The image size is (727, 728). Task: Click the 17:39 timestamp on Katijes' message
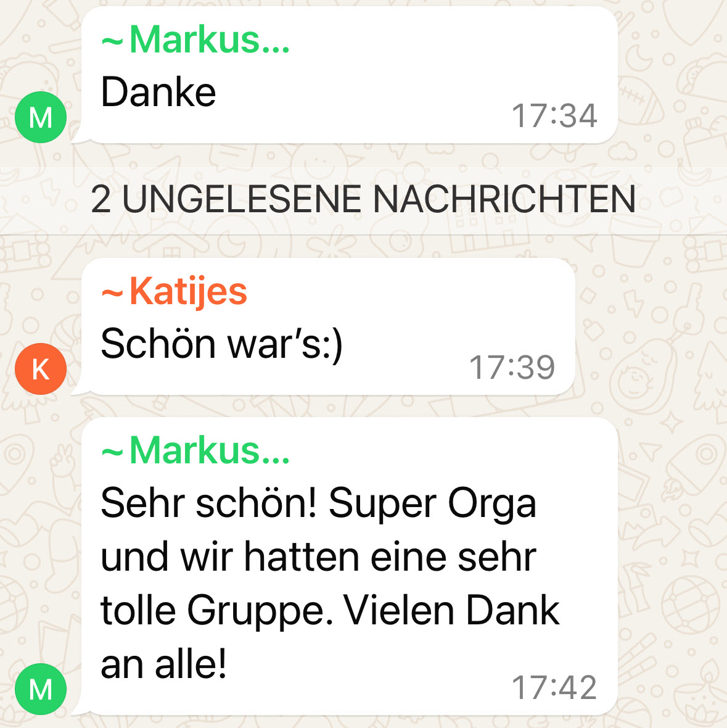click(x=512, y=367)
